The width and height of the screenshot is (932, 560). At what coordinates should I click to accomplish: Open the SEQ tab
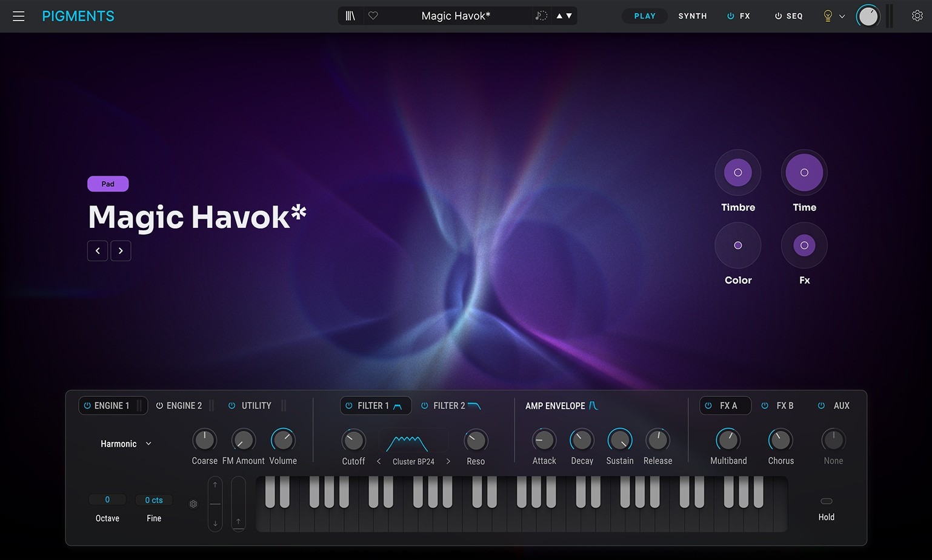click(794, 16)
